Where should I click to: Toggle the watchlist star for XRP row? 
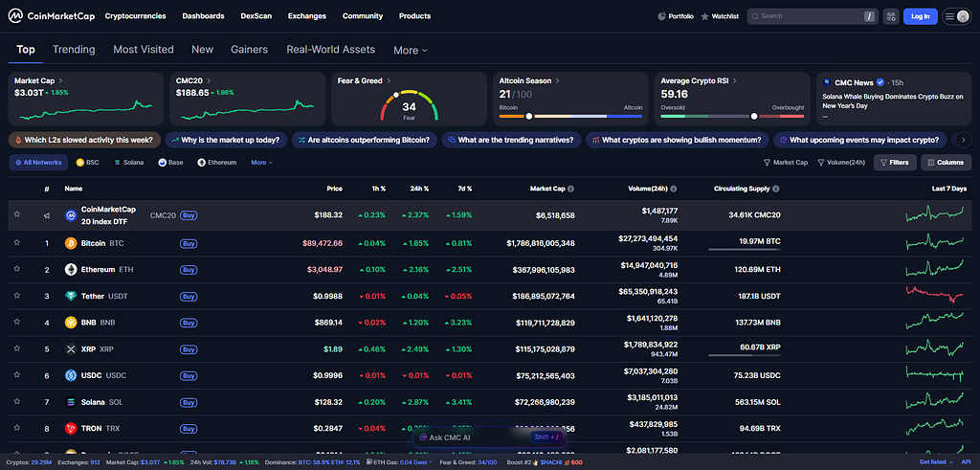17,348
